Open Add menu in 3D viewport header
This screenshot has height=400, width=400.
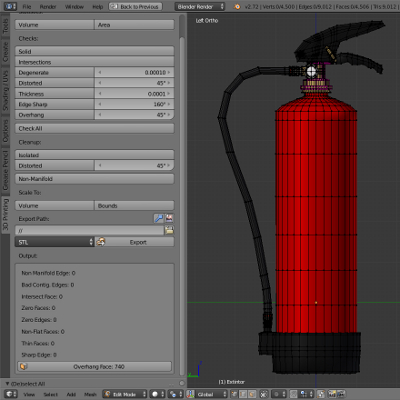tap(71, 394)
